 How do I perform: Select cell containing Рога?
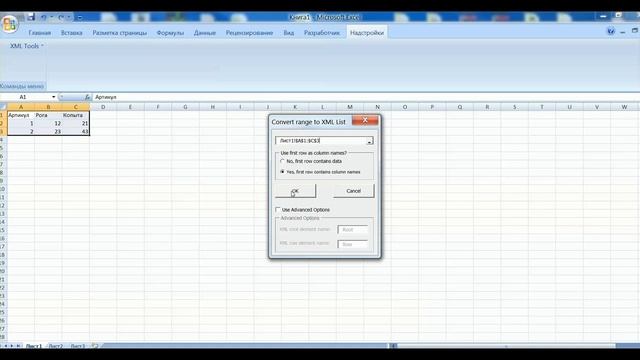coord(48,115)
